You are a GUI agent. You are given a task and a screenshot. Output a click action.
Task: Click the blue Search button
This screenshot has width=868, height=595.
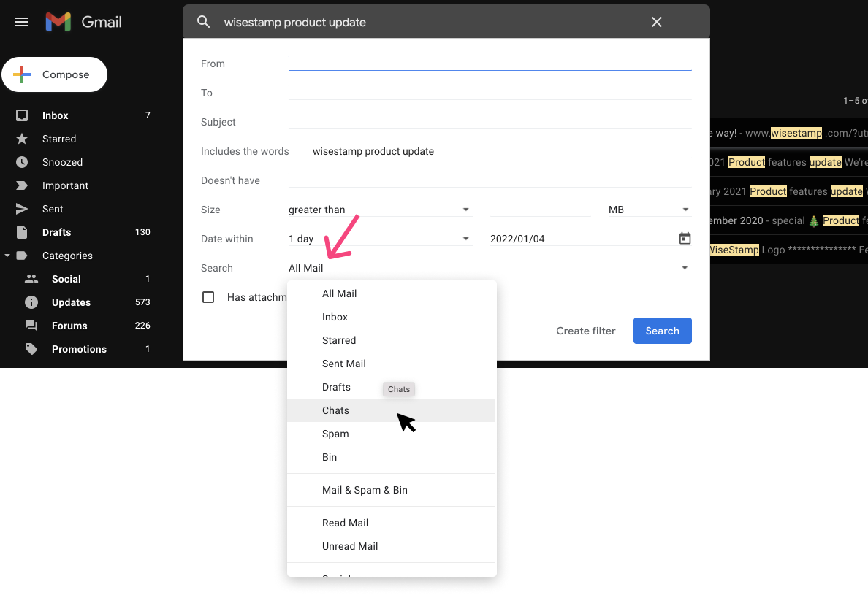(x=662, y=330)
